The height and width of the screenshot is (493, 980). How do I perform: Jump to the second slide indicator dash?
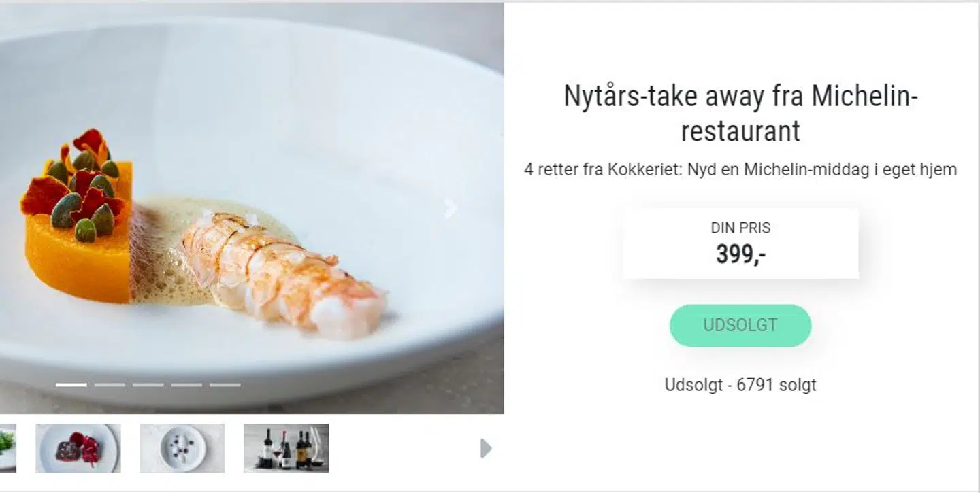coord(110,385)
